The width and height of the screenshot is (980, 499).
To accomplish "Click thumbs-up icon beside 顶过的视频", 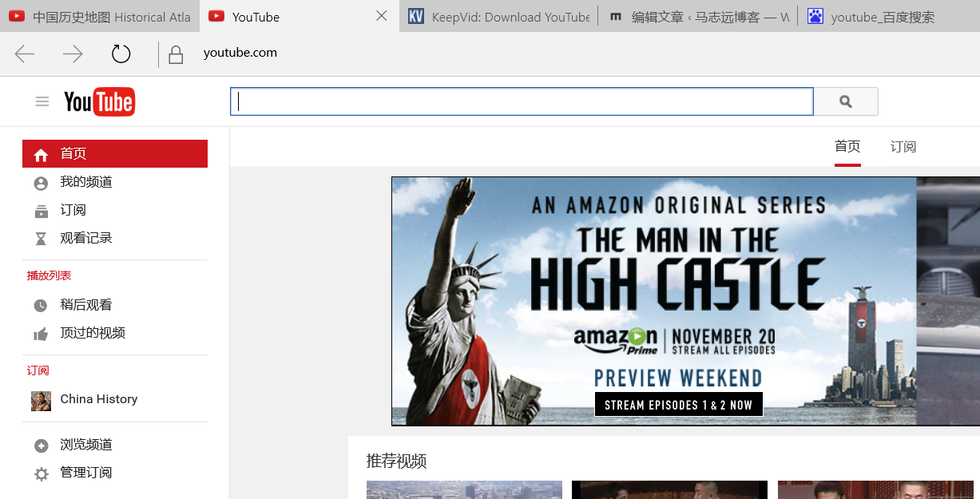I will point(41,334).
